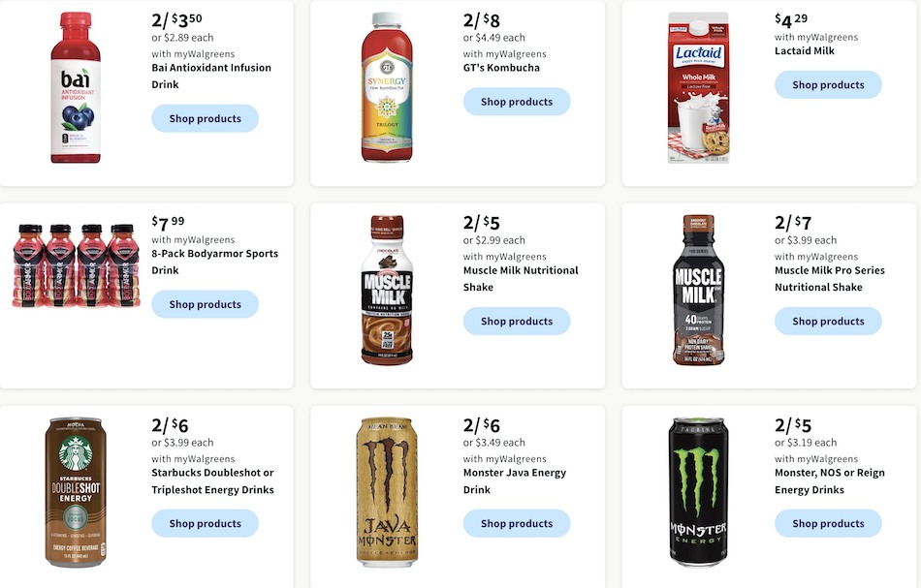
Task: Shop products for Starbucks Doubleshot Energy Drinks
Action: point(205,523)
